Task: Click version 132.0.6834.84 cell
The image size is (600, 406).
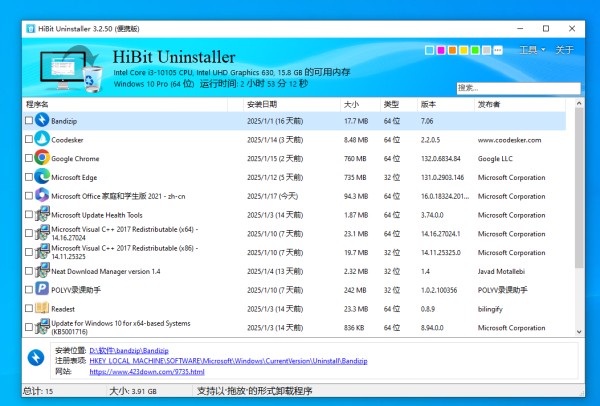Action: (440, 158)
